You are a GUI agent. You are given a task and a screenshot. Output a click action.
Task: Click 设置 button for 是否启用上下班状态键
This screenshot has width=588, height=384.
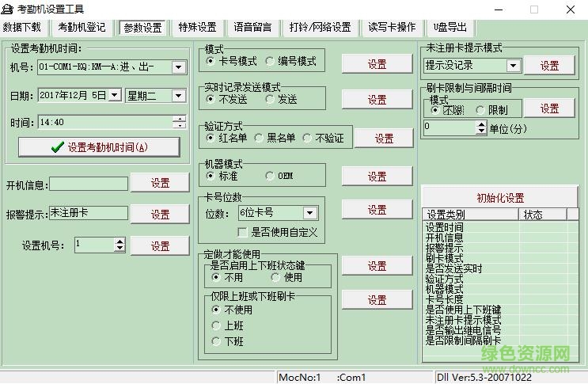click(x=377, y=266)
